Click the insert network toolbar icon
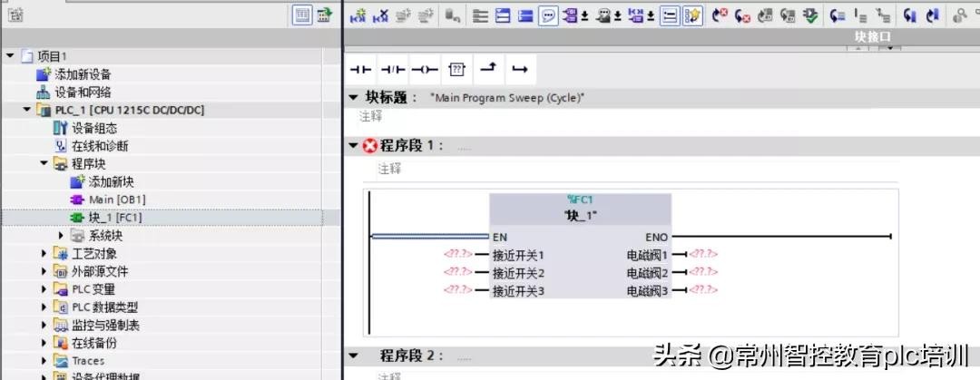 pos(358,15)
